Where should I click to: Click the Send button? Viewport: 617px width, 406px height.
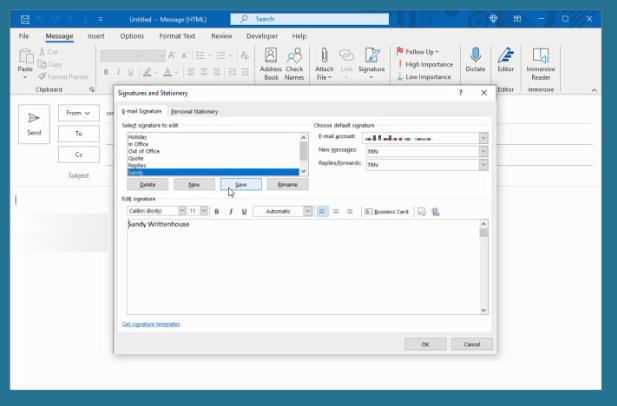pyautogui.click(x=34, y=124)
